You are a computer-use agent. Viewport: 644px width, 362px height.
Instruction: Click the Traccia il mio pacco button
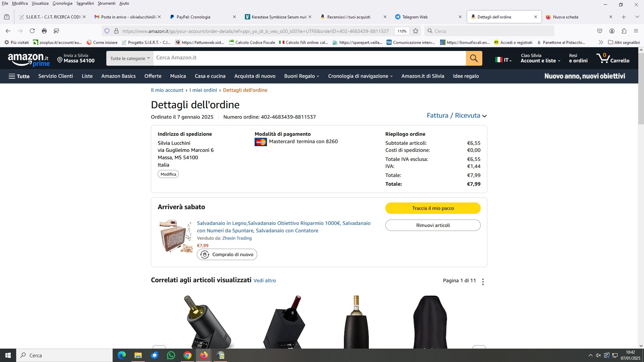point(433,208)
